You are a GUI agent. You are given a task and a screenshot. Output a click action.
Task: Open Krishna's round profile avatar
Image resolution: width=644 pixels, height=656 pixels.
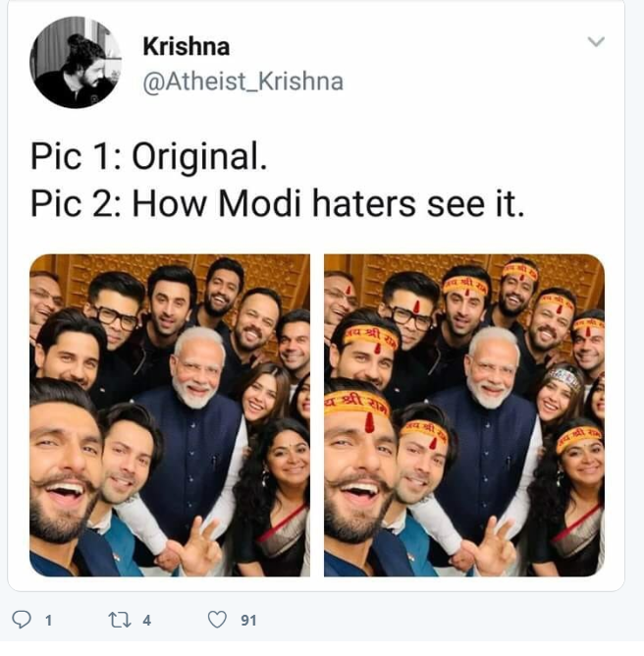pos(76,63)
